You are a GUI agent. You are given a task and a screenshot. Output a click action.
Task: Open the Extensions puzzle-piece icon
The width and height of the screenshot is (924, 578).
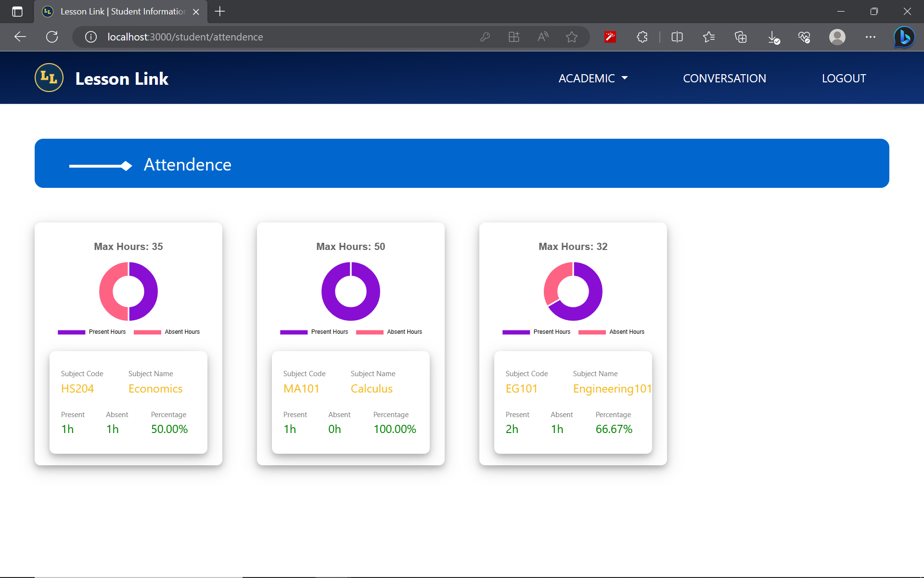click(642, 37)
